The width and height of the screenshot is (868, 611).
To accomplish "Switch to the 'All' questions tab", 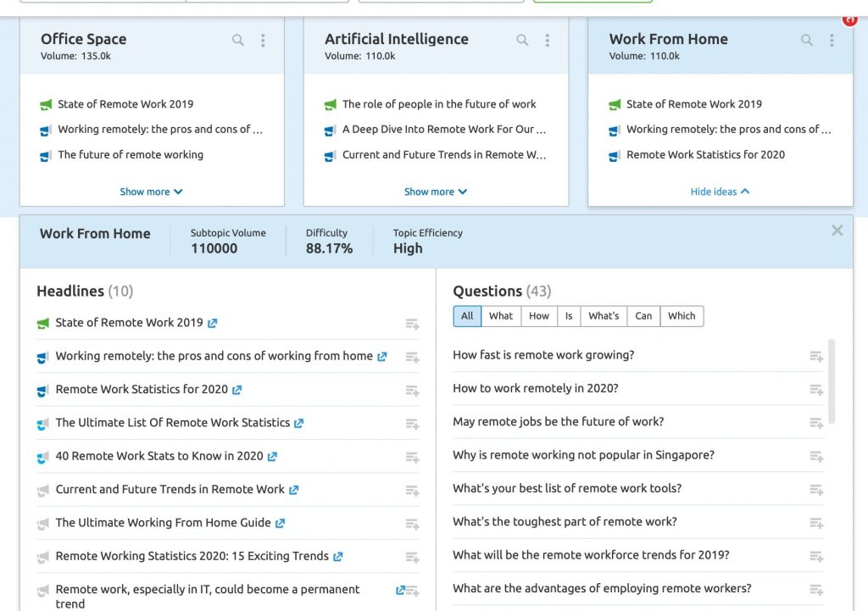I will pos(467,315).
